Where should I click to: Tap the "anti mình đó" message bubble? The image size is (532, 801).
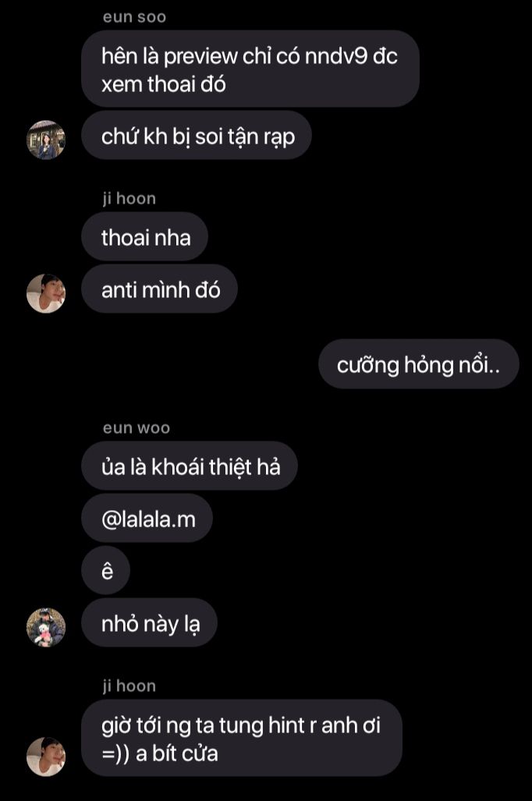pos(159,289)
